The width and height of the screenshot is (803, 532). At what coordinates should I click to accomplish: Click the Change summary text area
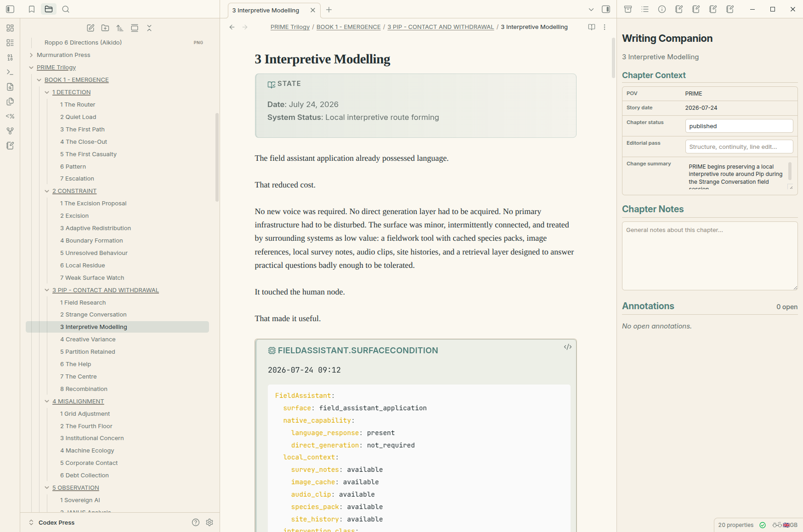(739, 175)
